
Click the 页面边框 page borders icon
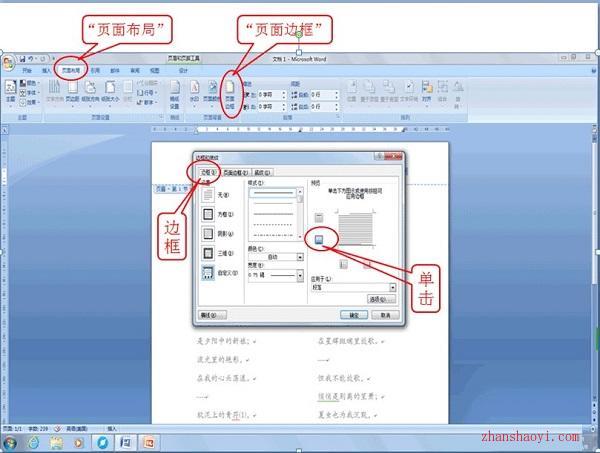tap(230, 94)
